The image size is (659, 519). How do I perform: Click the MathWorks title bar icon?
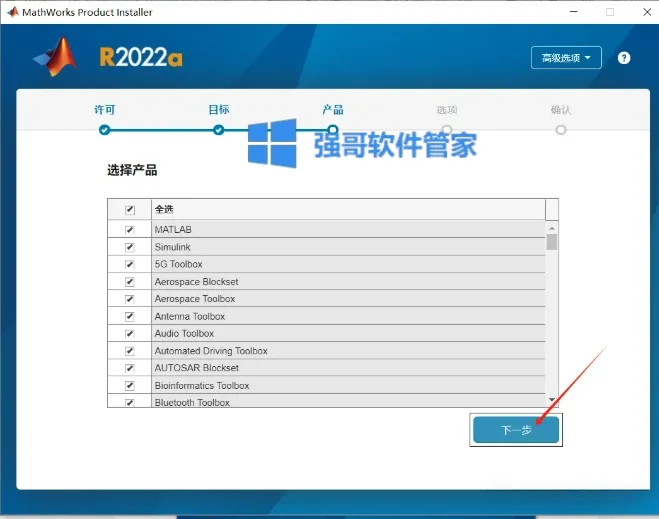coord(13,12)
